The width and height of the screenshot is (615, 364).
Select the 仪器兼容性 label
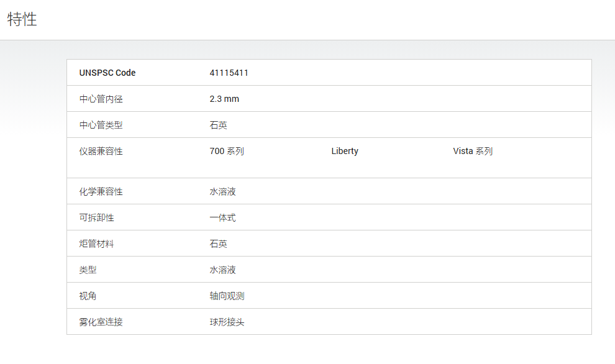[x=101, y=151]
